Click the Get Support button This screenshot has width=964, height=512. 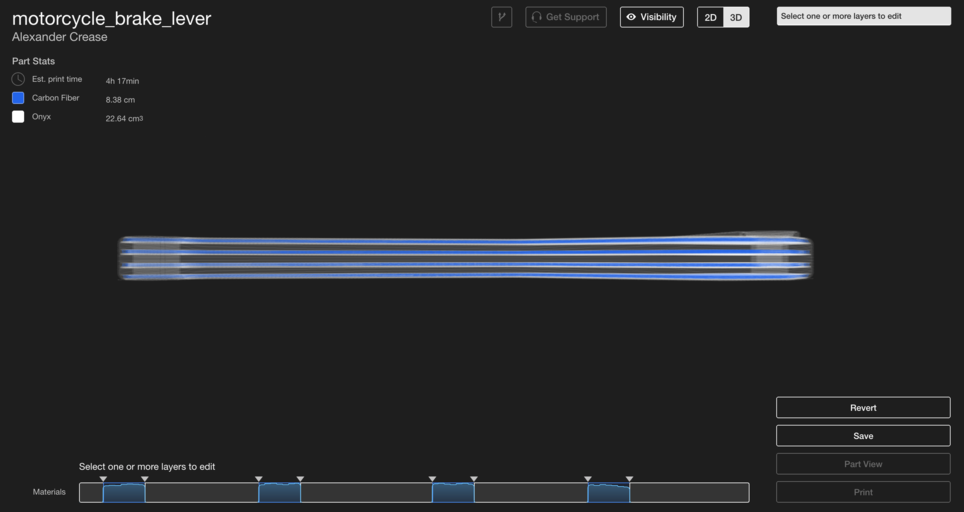566,17
